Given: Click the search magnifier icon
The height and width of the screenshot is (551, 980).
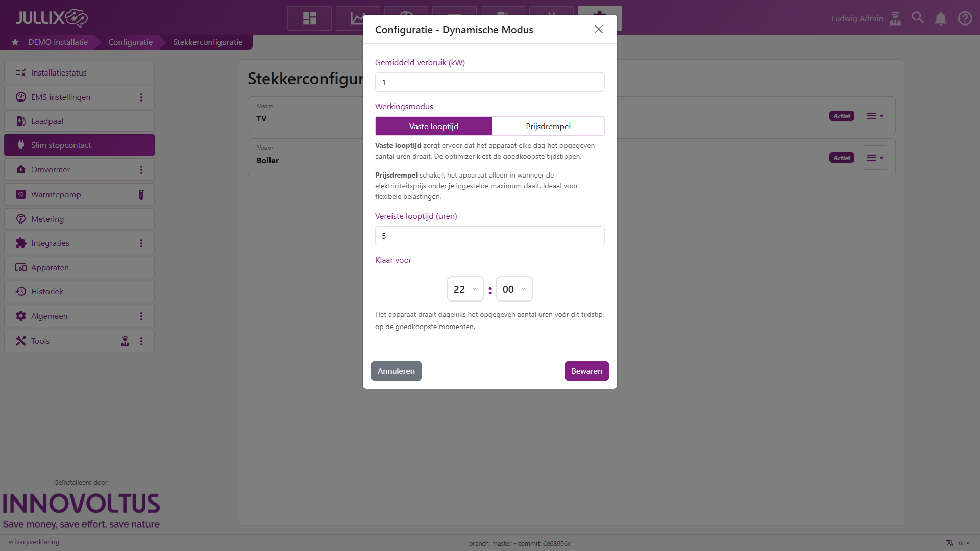Looking at the screenshot, I should [918, 18].
